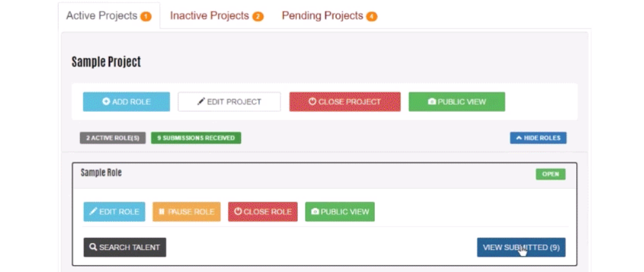Click the Sample Role heading
This screenshot has height=272, width=644.
(101, 173)
